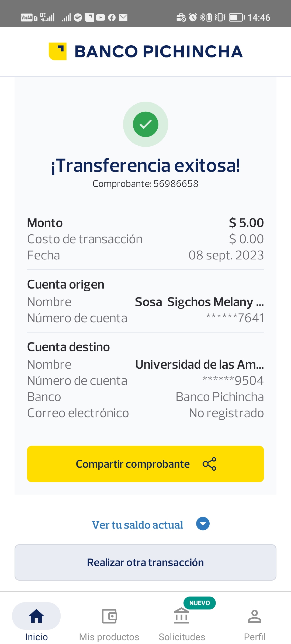Tap the Banco Pichincha yellow logo
291x644 pixels.
[x=58, y=51]
